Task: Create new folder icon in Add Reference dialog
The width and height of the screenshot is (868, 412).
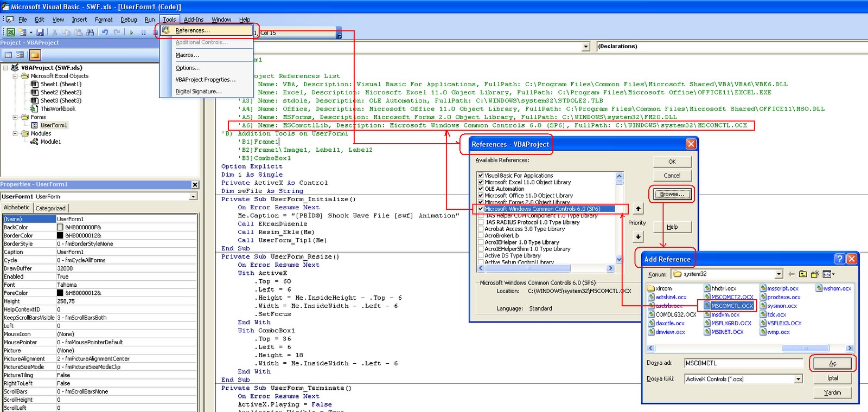Action: pos(814,274)
